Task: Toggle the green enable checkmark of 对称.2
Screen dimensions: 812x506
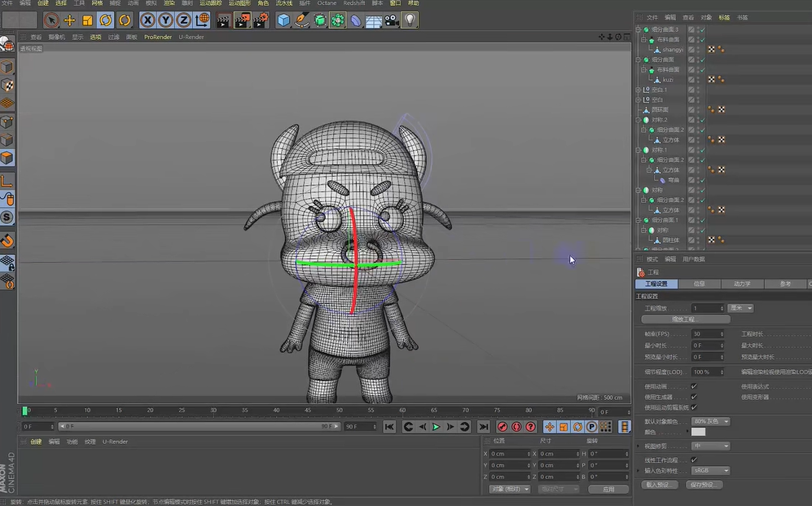Action: [703, 120]
